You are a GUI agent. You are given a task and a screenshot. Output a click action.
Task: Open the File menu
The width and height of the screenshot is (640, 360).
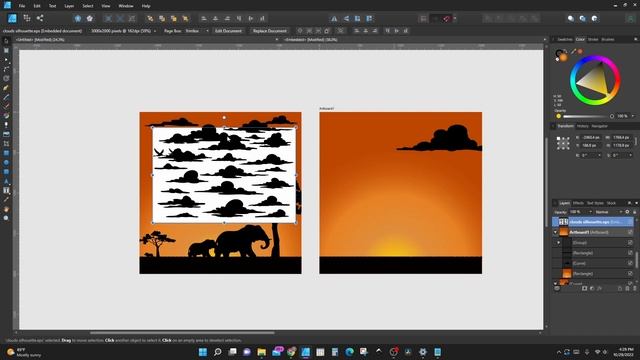click(22, 6)
